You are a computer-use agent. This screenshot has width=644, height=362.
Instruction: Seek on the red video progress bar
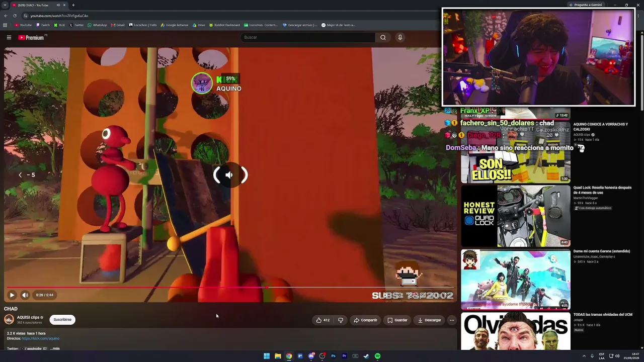229,288
